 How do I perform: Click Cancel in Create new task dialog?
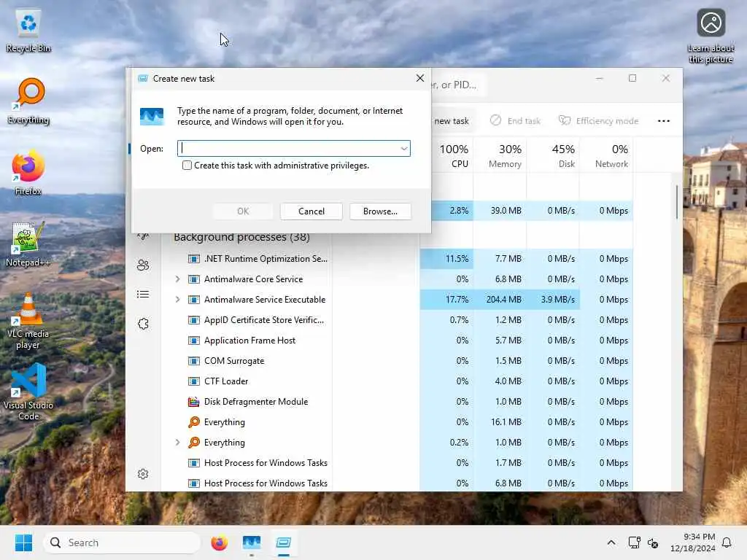click(x=311, y=211)
